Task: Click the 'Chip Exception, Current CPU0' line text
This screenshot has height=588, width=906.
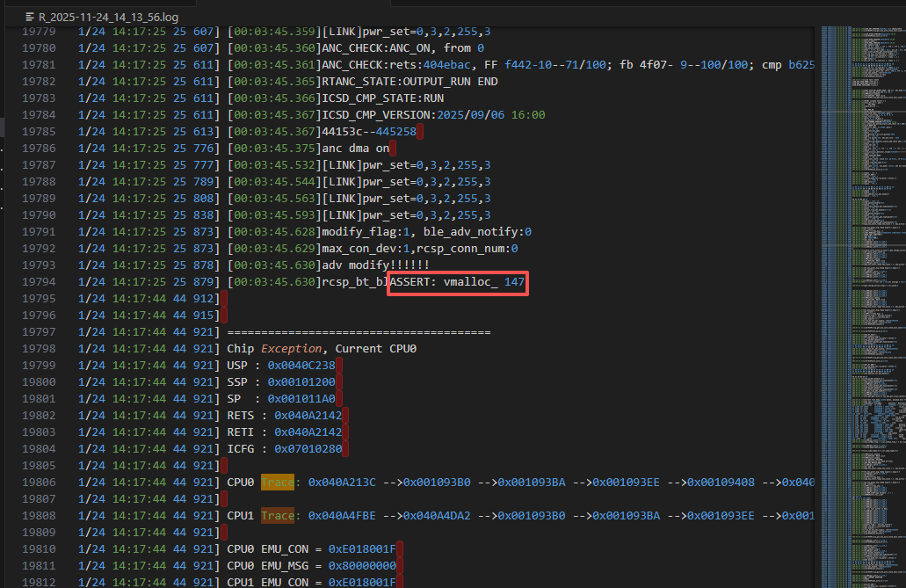Action: [x=322, y=349]
